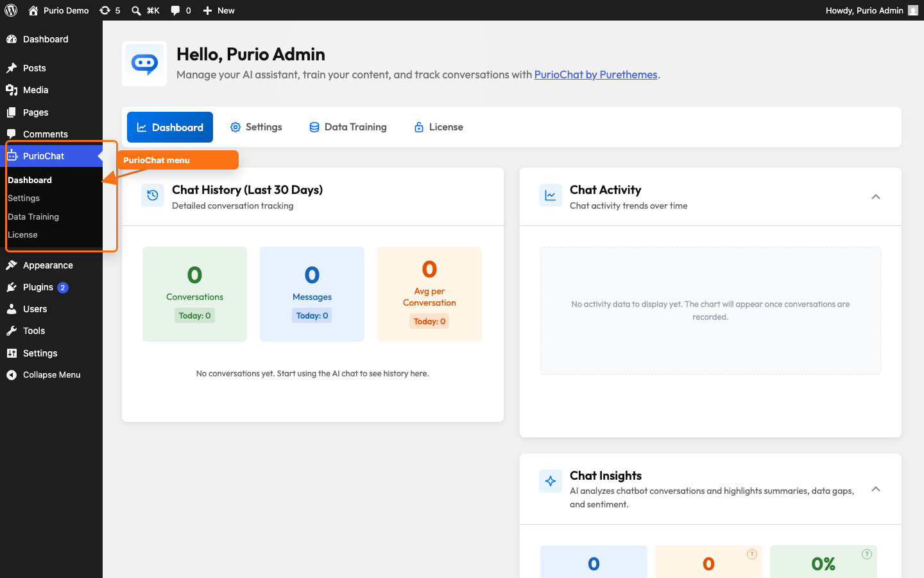The width and height of the screenshot is (924, 578).
Task: Select the Avg per Conversation card
Action: pos(429,294)
